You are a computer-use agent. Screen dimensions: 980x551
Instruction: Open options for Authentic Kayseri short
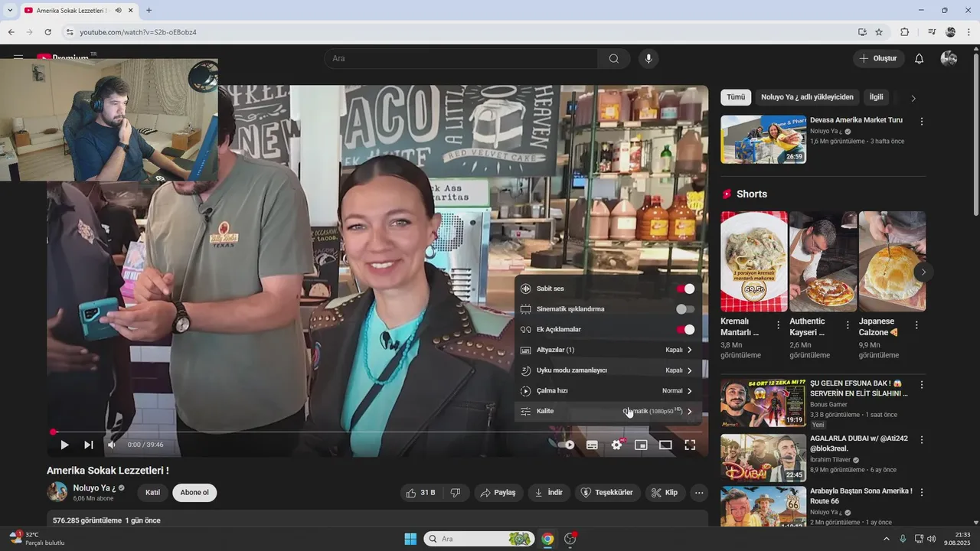(848, 325)
